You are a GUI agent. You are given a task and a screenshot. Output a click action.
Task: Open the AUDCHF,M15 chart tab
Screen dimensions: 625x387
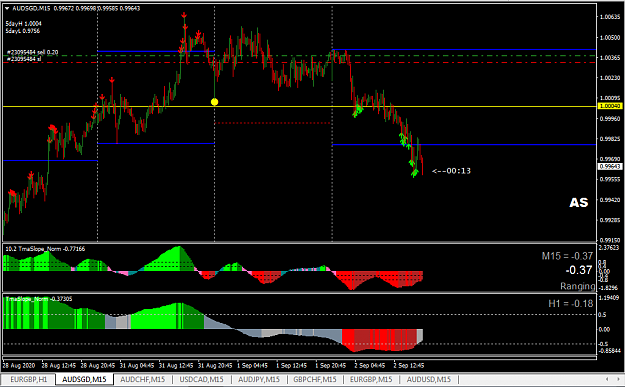point(143,379)
